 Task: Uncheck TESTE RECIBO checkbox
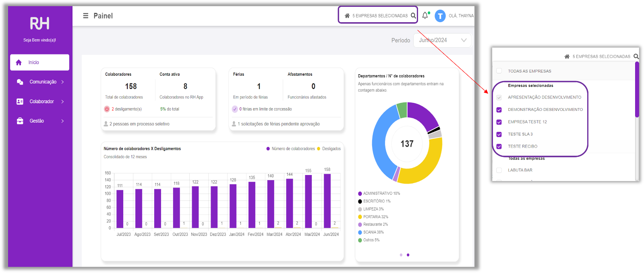tap(499, 146)
